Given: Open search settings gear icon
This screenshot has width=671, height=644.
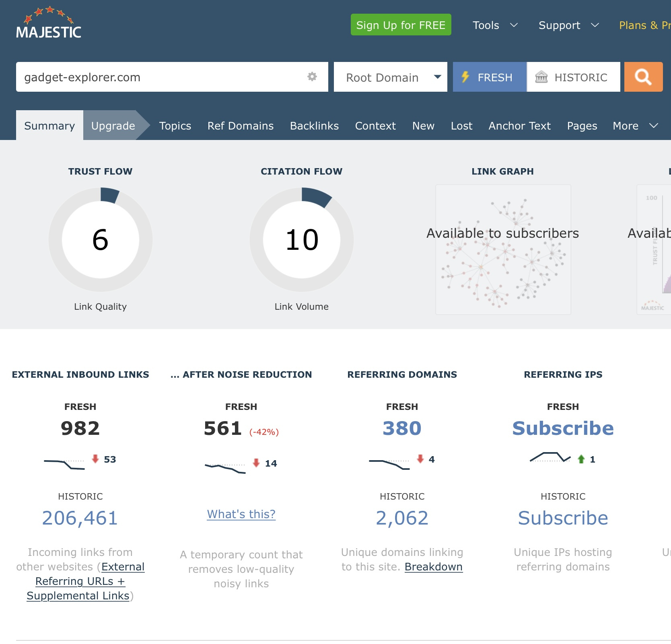Looking at the screenshot, I should pyautogui.click(x=312, y=76).
